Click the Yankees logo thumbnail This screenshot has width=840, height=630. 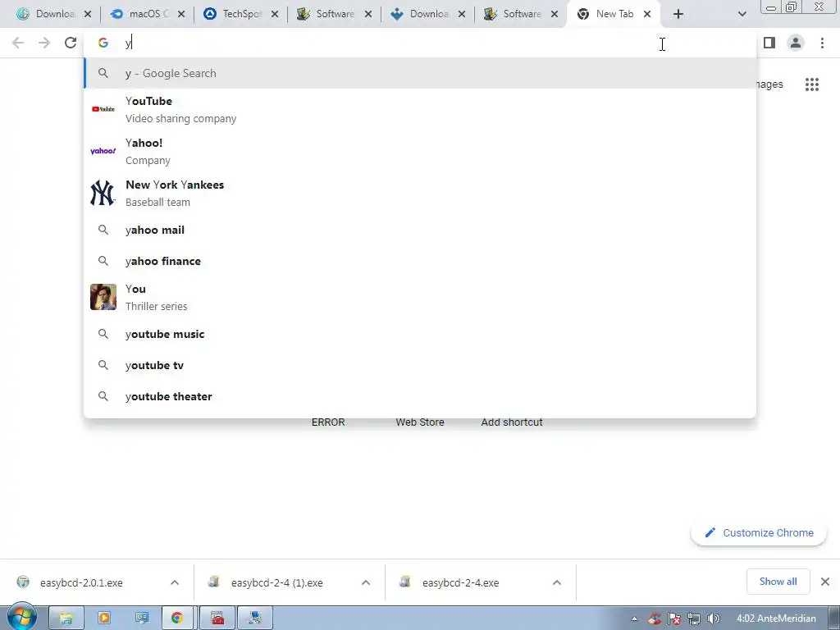(103, 193)
